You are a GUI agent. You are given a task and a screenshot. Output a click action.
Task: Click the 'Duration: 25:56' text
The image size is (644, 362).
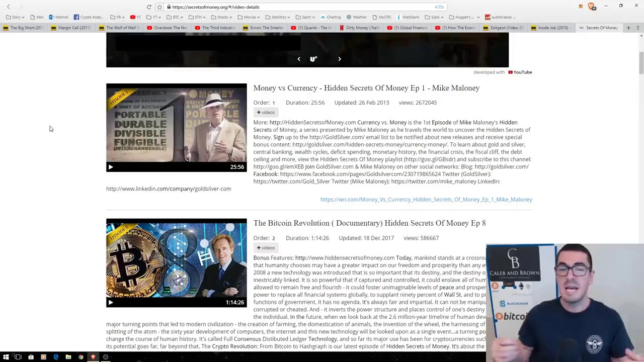click(305, 103)
